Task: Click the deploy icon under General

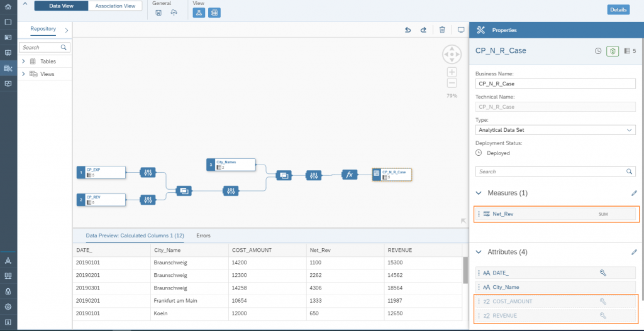Action: click(174, 13)
